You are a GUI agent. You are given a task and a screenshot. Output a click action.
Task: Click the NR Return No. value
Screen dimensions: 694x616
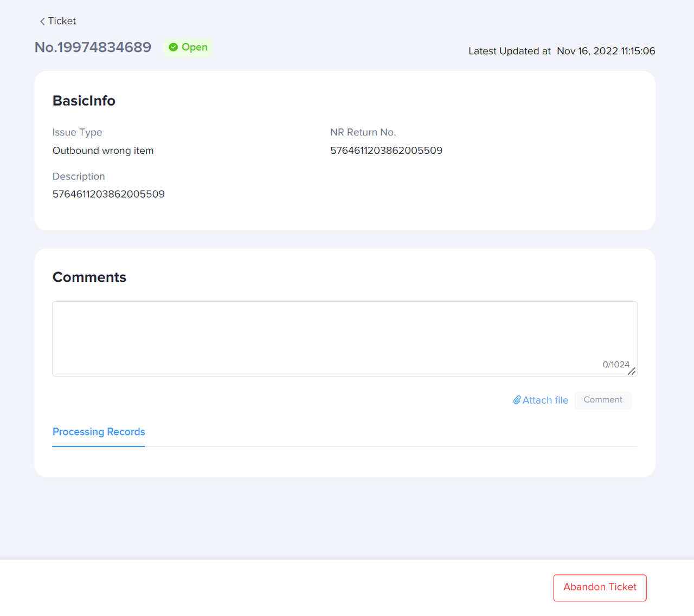386,151
